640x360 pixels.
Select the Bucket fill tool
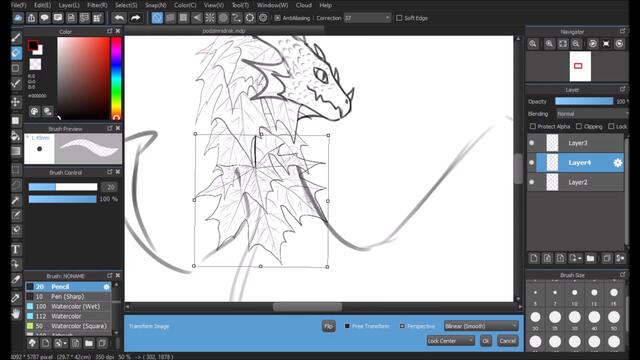16,136
